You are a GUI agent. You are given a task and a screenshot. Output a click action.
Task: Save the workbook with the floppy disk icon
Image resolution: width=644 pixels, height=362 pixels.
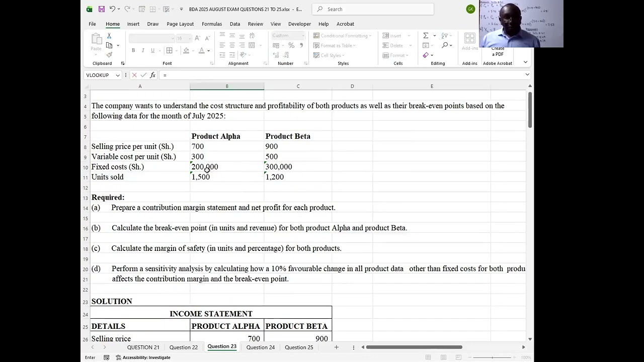pos(102,9)
